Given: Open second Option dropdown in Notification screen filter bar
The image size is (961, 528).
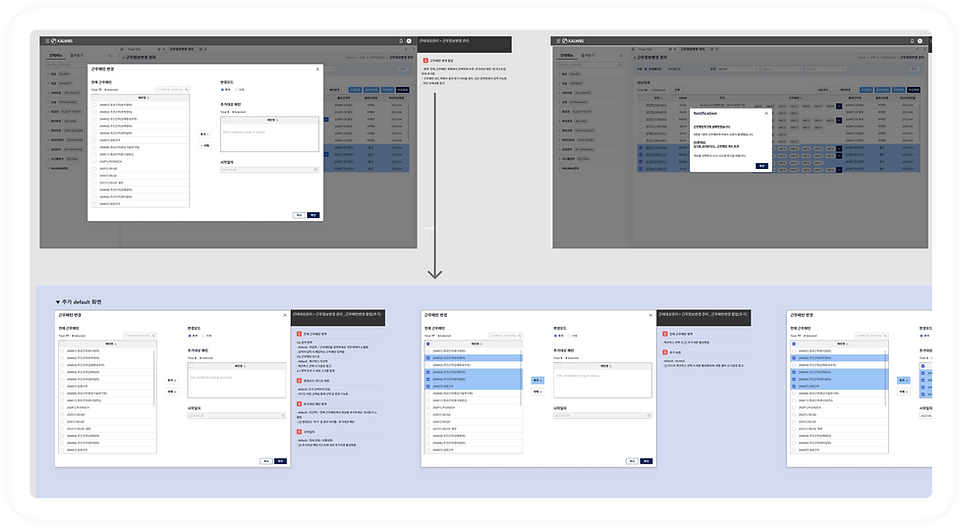Looking at the screenshot, I should 826,69.
